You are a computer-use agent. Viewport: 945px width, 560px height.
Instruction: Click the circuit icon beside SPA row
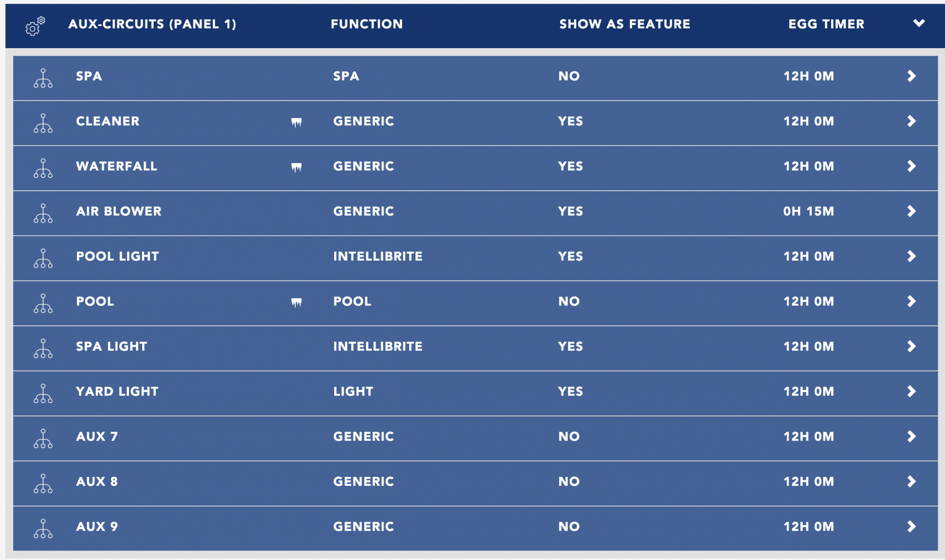(x=43, y=78)
